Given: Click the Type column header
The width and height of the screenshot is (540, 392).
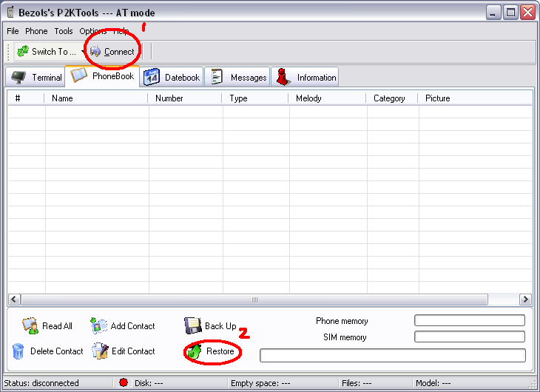Looking at the screenshot, I should point(255,98).
